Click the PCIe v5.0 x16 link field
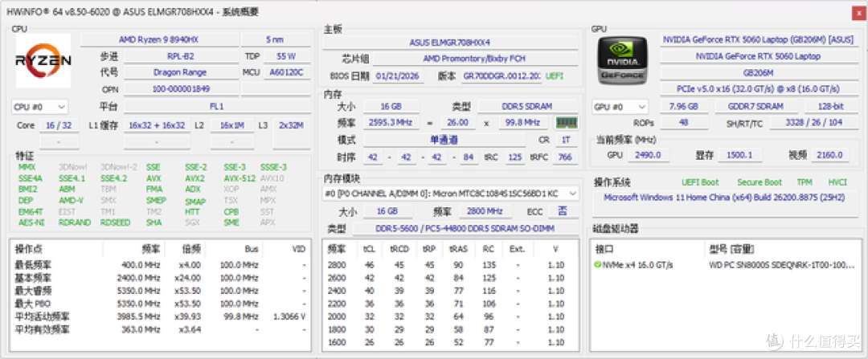The height and width of the screenshot is (359, 868). point(759,88)
